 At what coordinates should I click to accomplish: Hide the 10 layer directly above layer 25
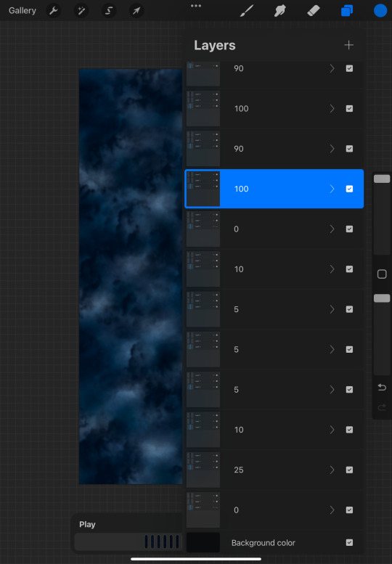(x=349, y=430)
